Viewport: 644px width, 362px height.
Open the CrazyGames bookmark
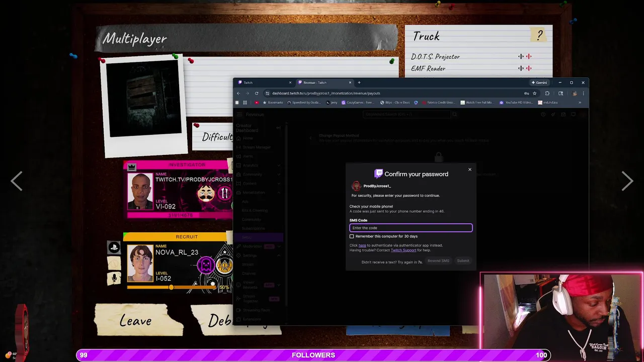click(x=358, y=103)
